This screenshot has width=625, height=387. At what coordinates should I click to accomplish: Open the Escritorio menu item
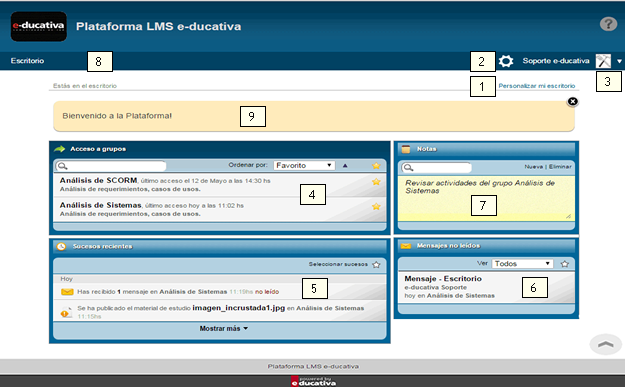point(28,61)
